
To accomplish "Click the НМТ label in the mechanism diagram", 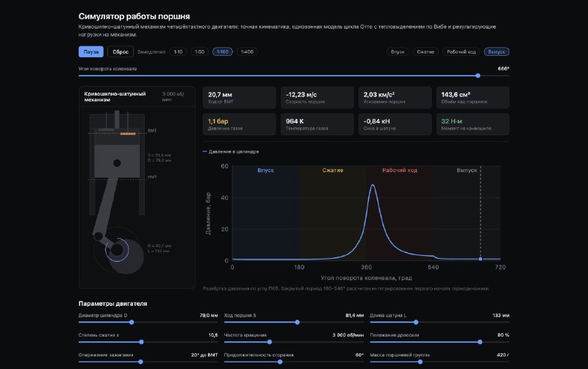I will point(152,176).
